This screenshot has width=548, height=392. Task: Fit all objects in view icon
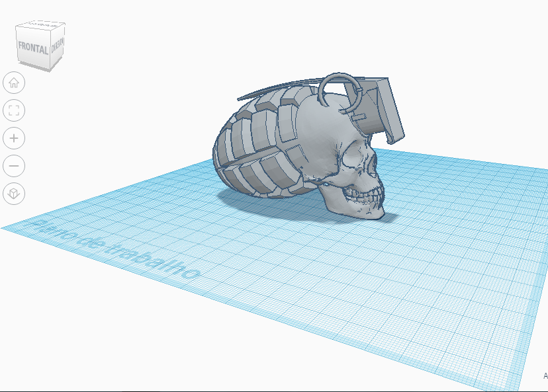tap(14, 110)
